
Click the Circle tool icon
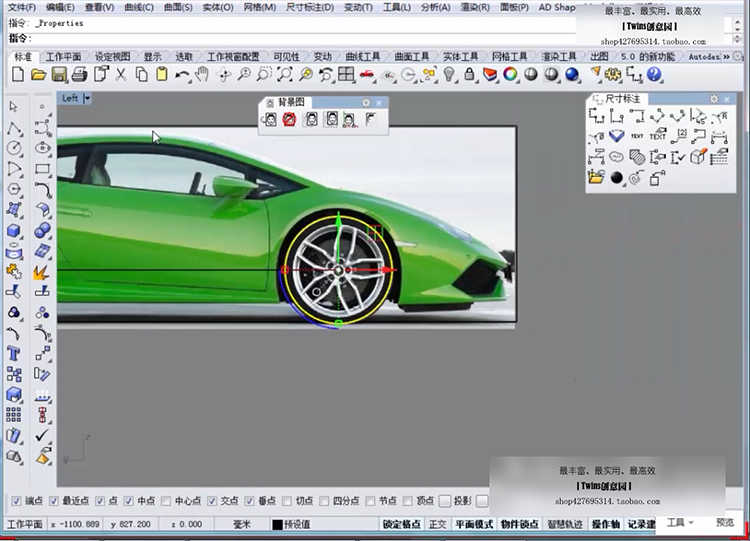(14, 148)
